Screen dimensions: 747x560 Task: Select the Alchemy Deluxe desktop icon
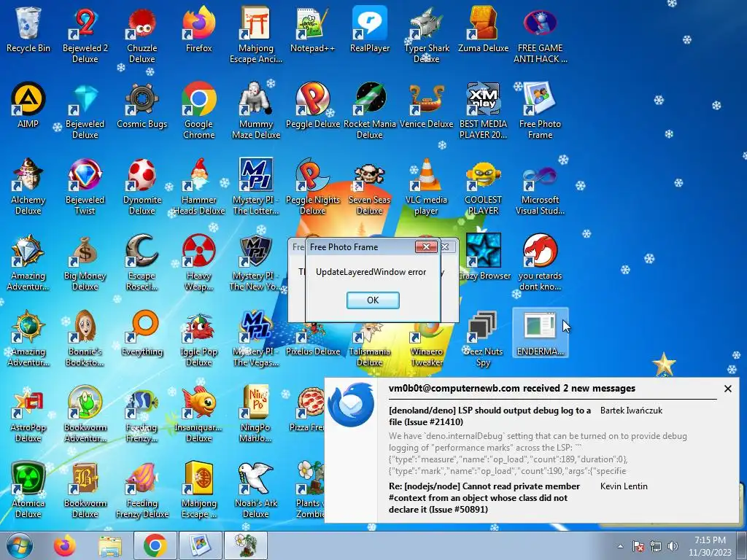(28, 187)
